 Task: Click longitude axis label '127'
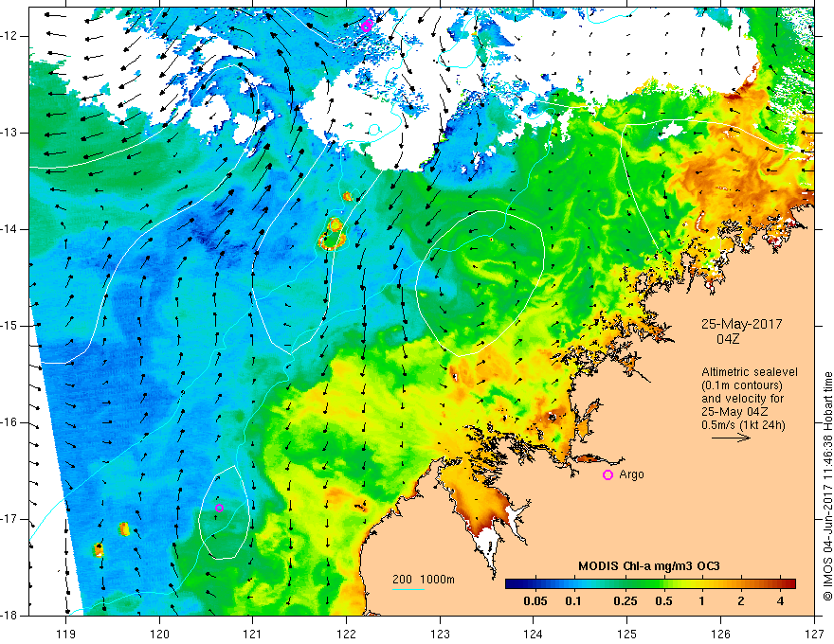click(x=814, y=634)
